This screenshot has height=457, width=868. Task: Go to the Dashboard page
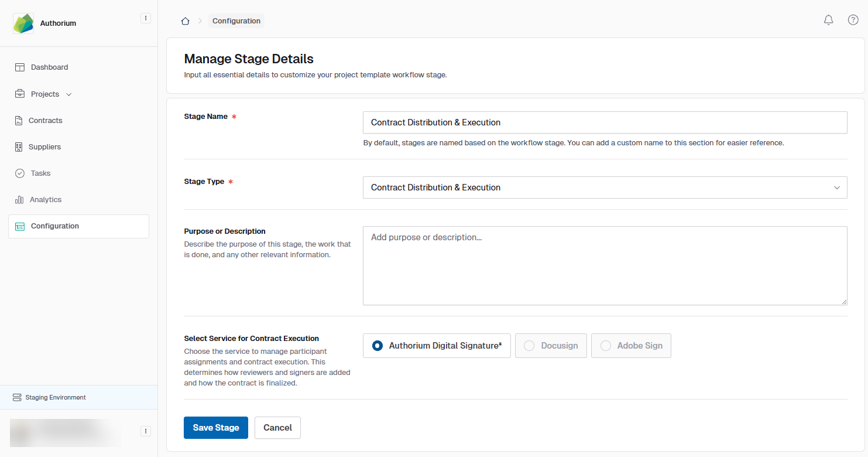[x=49, y=67]
